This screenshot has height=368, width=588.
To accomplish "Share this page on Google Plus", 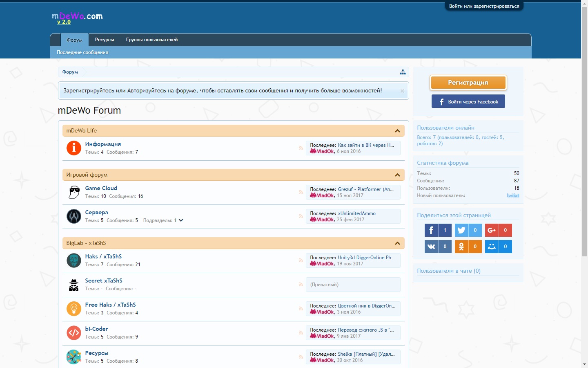I will [x=499, y=230].
